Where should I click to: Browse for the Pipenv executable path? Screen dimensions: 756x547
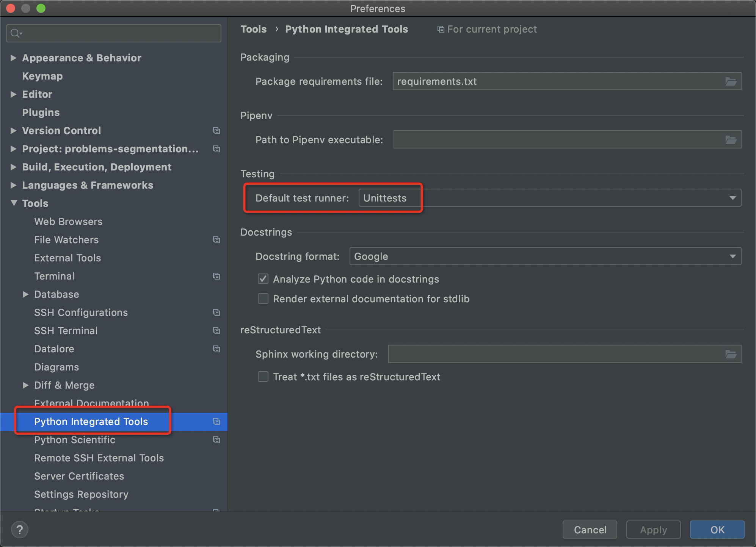point(731,139)
